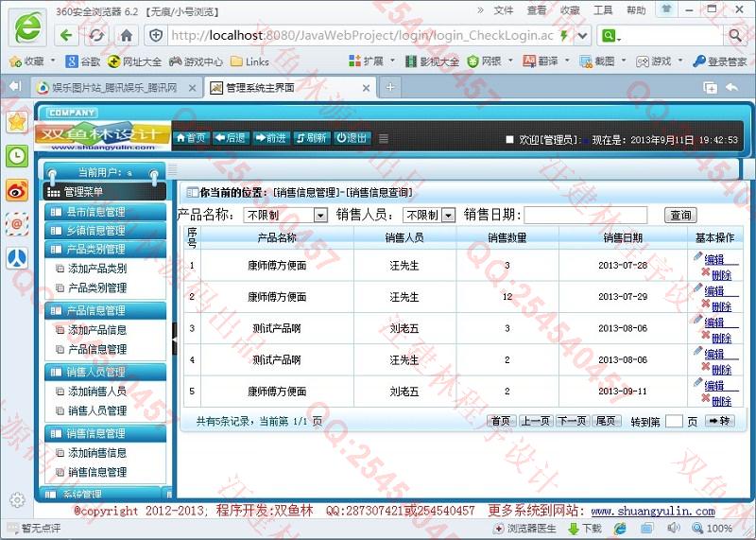The width and height of the screenshot is (756, 540).
Task: Open the 查看 menu
Action: (x=537, y=10)
